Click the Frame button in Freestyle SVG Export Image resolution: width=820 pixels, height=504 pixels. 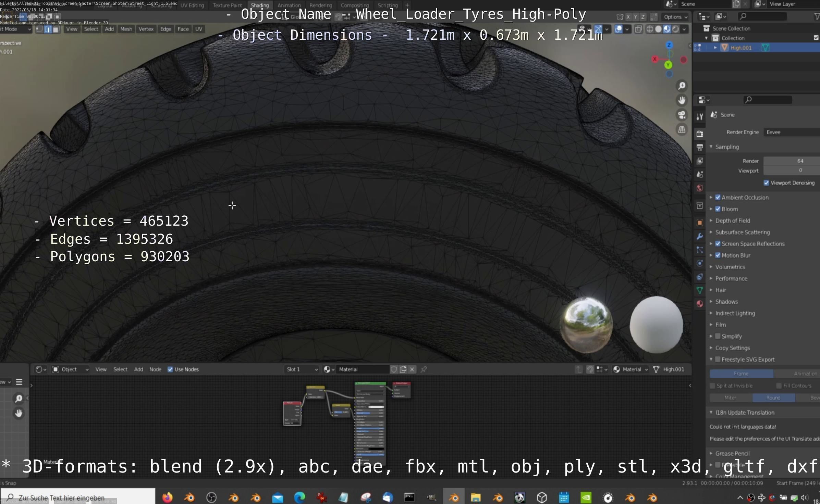tap(741, 374)
